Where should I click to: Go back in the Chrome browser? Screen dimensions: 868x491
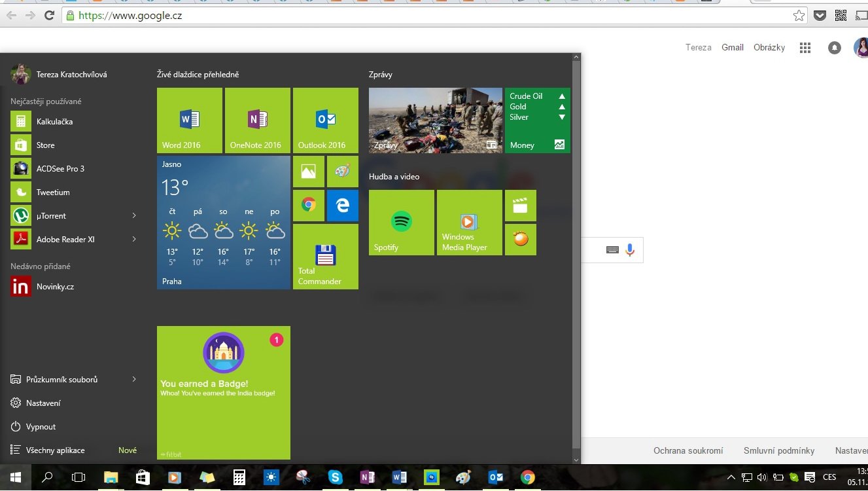tap(11, 16)
